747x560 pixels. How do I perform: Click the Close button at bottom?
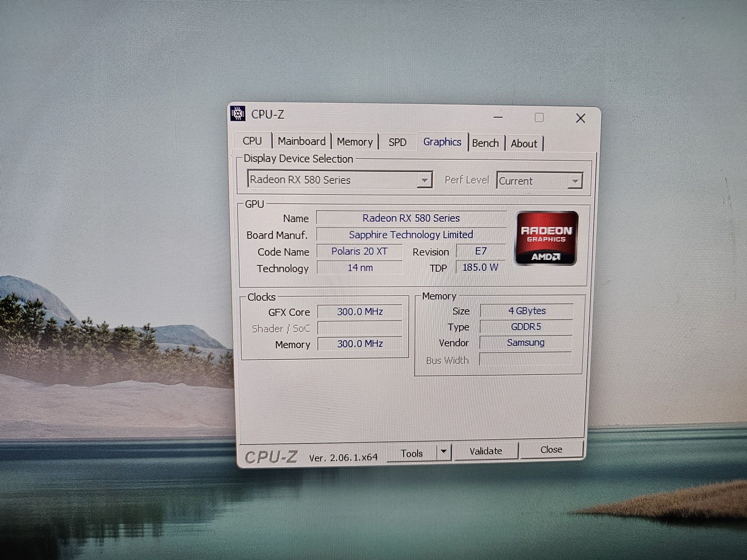click(x=551, y=449)
